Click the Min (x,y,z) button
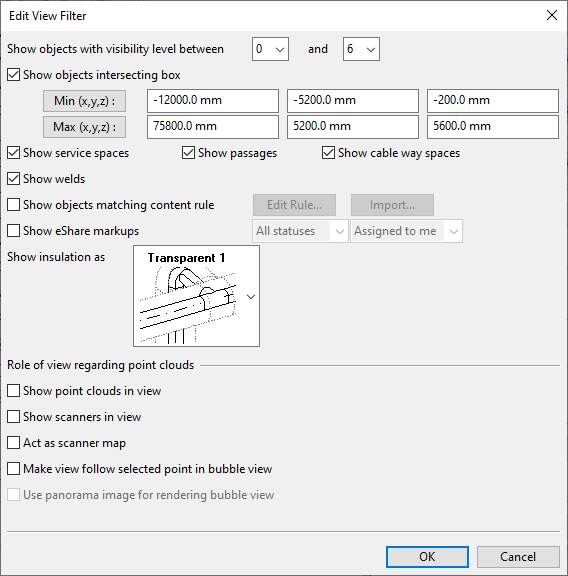 85,101
